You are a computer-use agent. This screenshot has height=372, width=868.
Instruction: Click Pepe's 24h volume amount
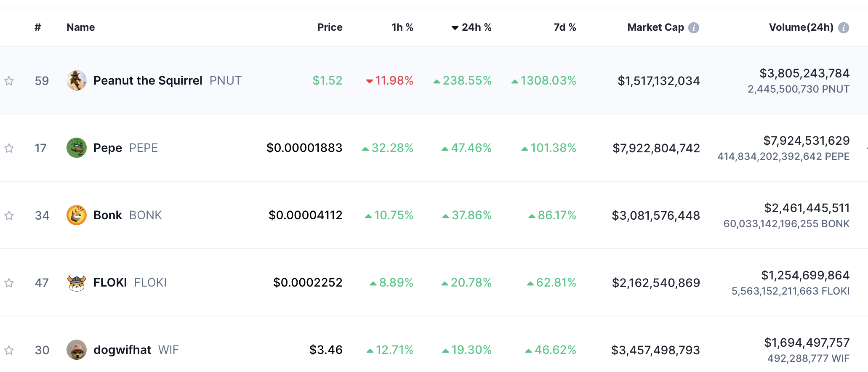806,141
